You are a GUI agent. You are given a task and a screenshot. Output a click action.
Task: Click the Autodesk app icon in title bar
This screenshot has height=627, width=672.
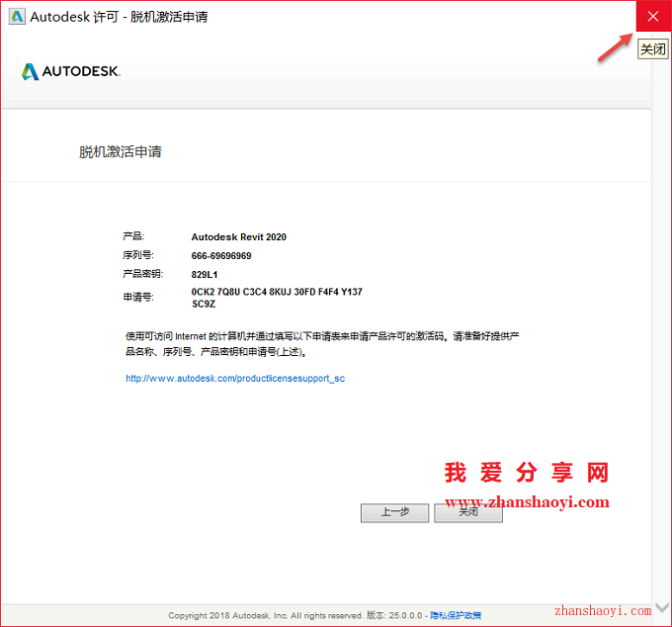click(x=17, y=17)
